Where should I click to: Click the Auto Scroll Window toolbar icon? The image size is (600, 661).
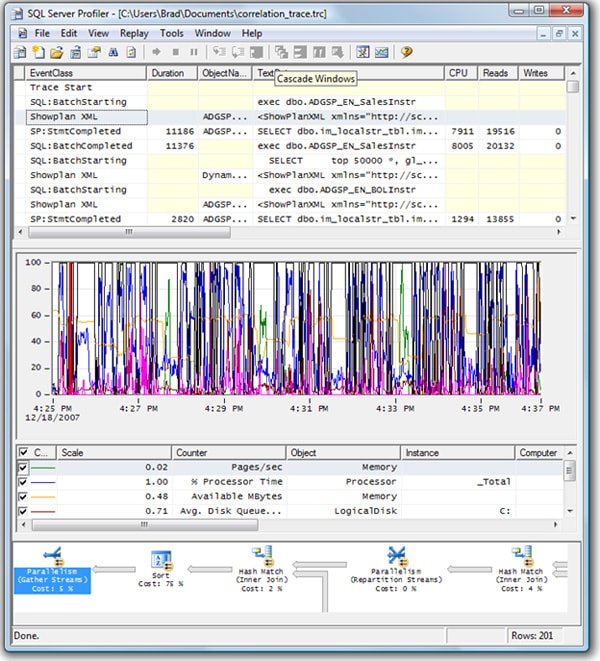click(338, 52)
